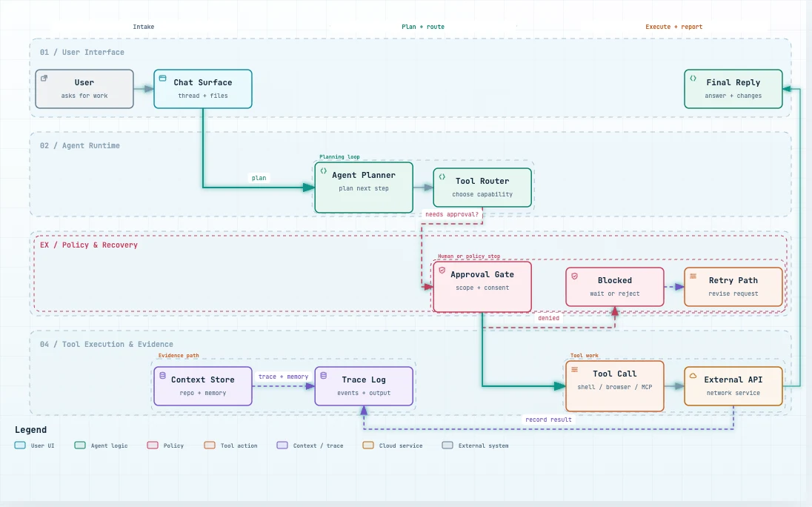Viewport: 812px width, 507px height.
Task: Click the 'Legend' heading
Action: click(x=30, y=429)
